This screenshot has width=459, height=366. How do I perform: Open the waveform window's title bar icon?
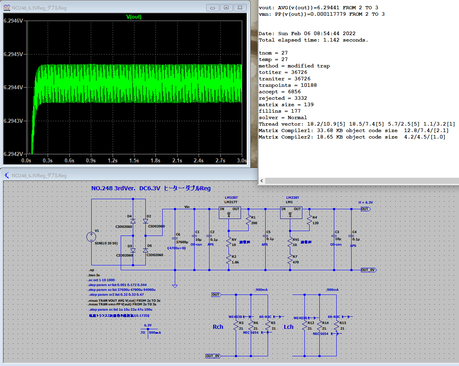pos(7,8)
